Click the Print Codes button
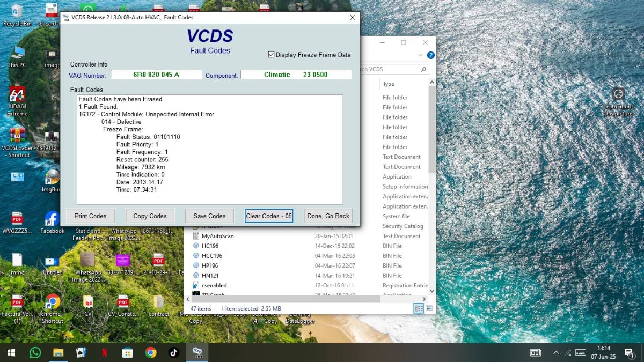The width and height of the screenshot is (644, 362). (90, 216)
